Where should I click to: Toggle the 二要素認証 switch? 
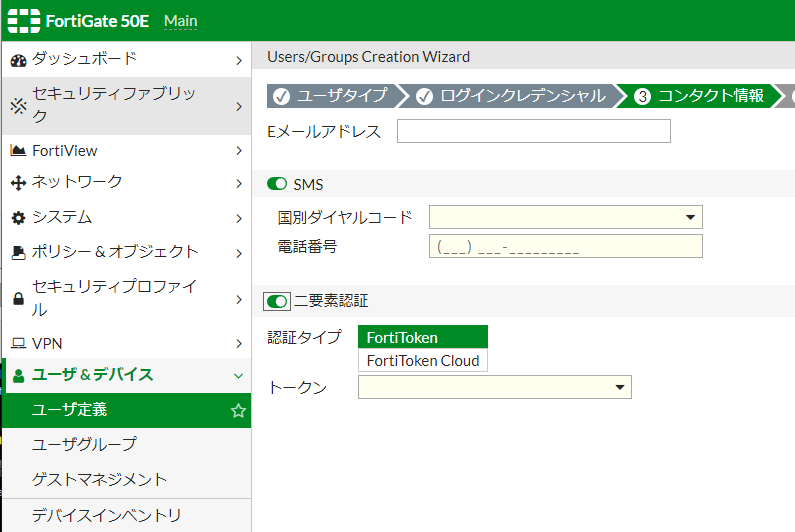(x=277, y=301)
